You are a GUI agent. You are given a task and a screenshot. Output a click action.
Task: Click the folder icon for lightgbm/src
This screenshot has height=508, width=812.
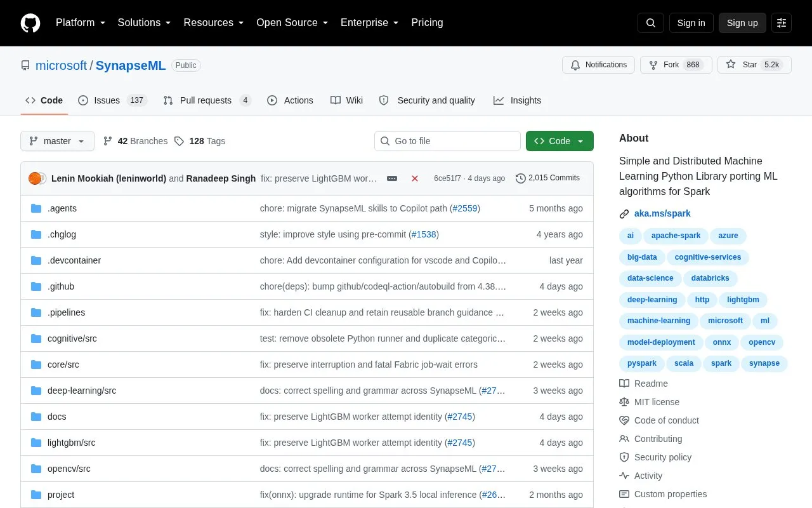pos(36,443)
